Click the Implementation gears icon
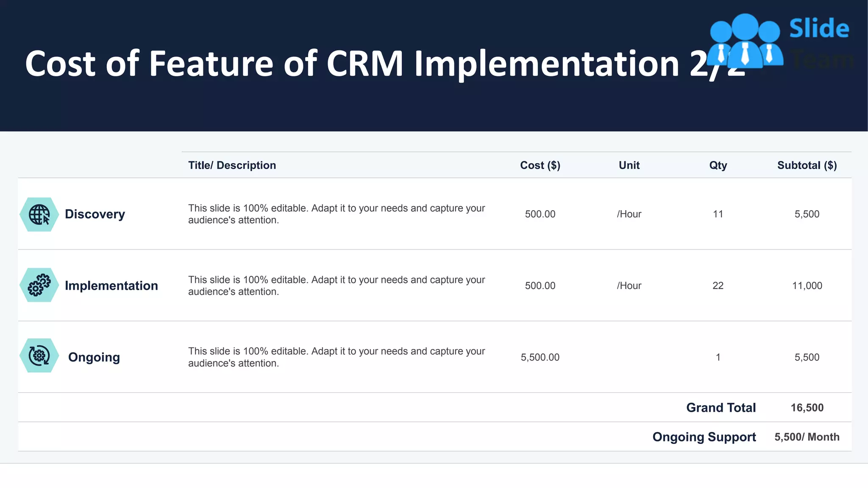868x488 pixels. click(x=39, y=285)
